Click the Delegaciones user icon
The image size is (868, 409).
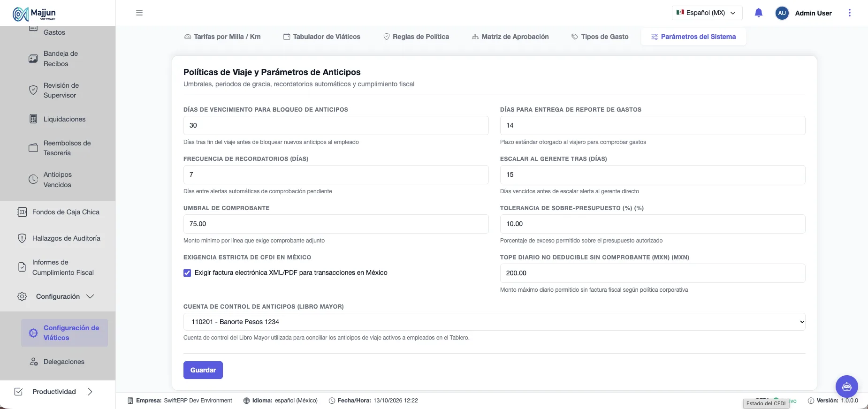(33, 362)
